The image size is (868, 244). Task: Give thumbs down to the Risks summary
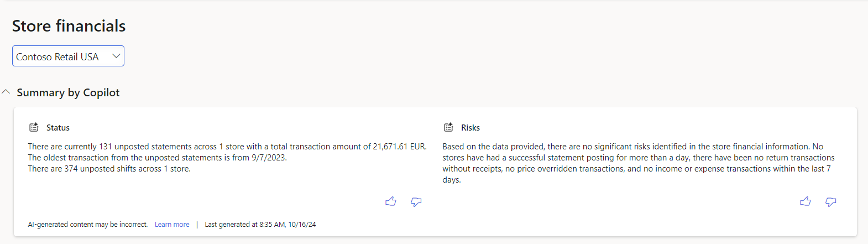pos(831,202)
